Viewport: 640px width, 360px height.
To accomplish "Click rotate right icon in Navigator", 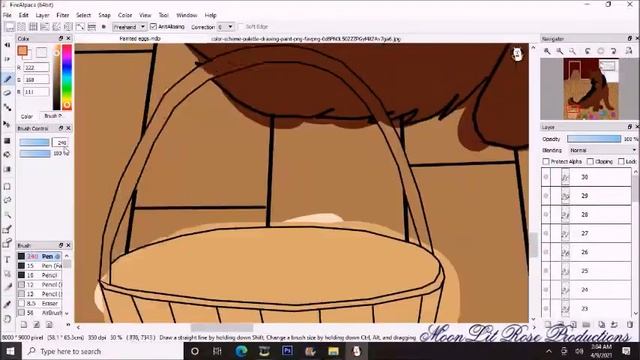I will click(x=613, y=51).
